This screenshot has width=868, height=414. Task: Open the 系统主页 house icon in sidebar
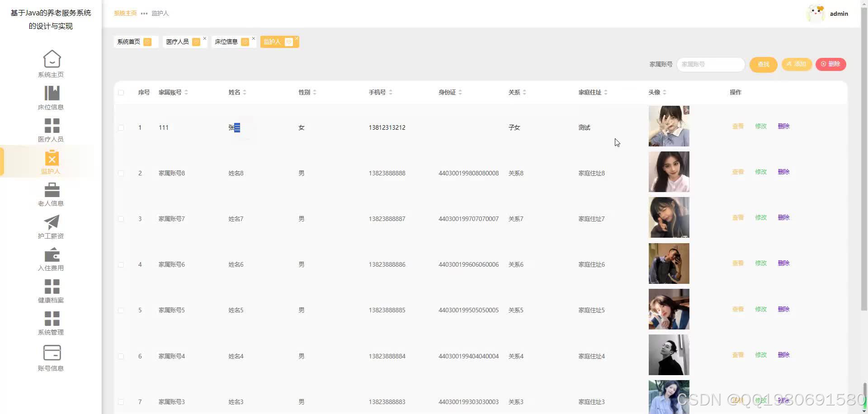coord(52,59)
